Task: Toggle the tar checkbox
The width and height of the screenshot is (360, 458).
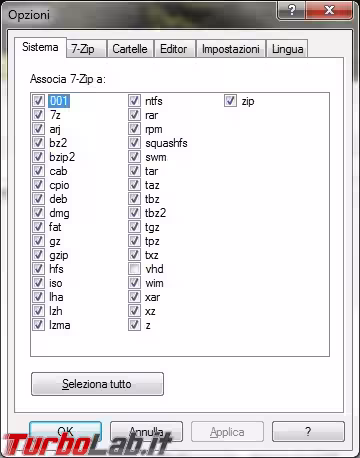Action: coord(134,171)
